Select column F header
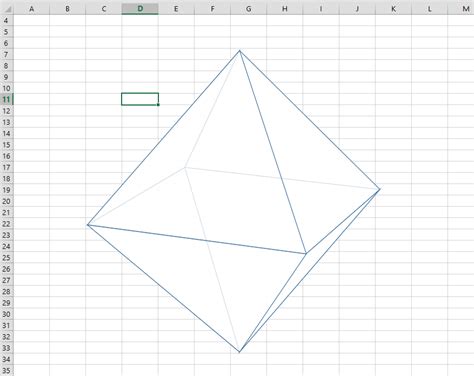The width and height of the screenshot is (474, 376). click(212, 9)
